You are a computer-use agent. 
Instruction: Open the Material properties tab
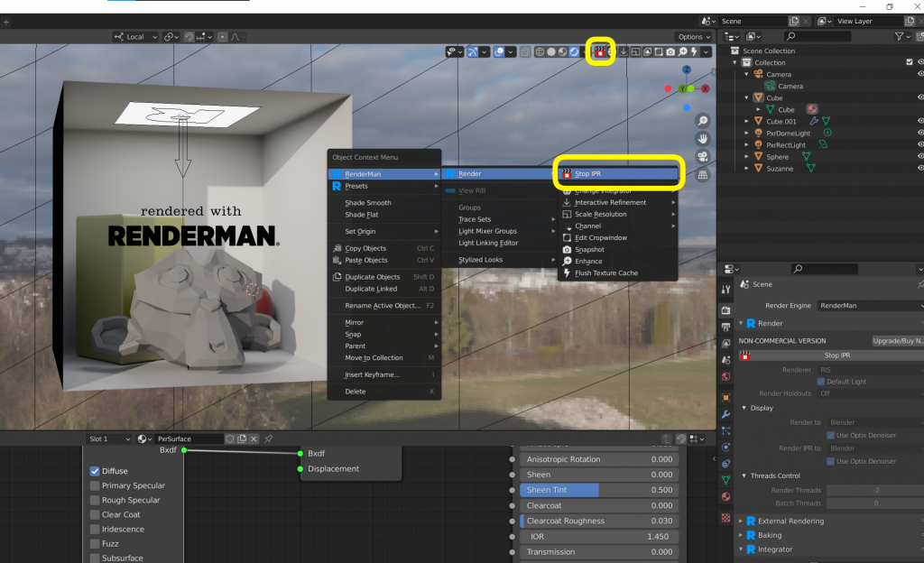pyautogui.click(x=726, y=496)
